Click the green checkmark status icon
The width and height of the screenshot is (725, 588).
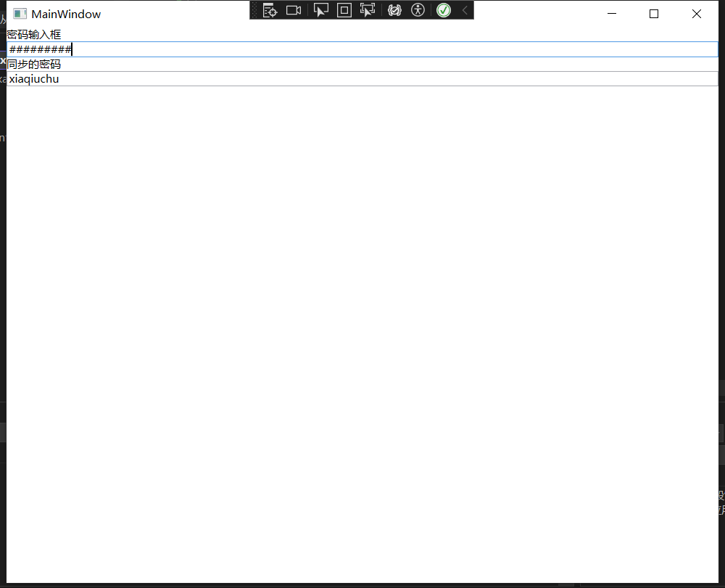(x=444, y=10)
